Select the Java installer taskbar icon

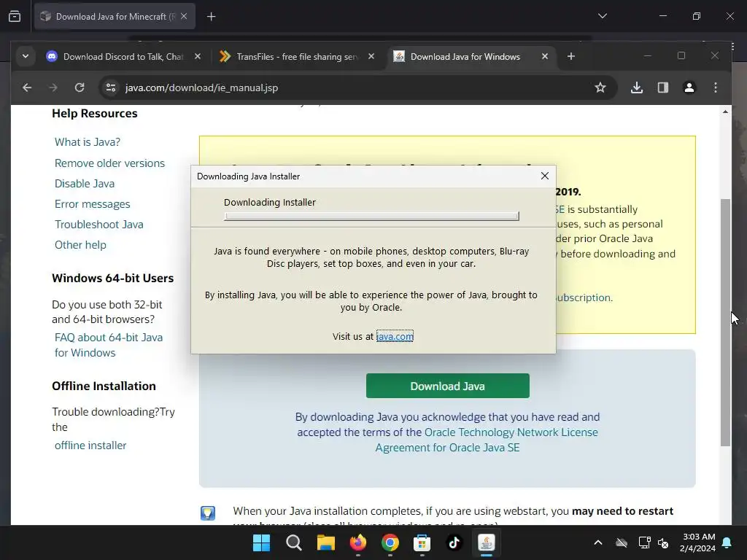click(x=487, y=542)
